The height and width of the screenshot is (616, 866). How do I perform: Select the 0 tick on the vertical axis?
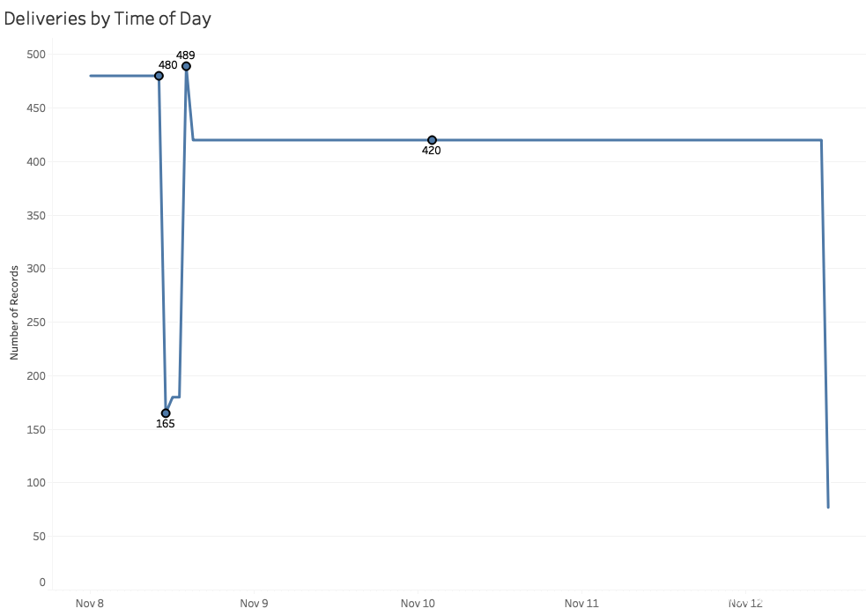pos(41,583)
